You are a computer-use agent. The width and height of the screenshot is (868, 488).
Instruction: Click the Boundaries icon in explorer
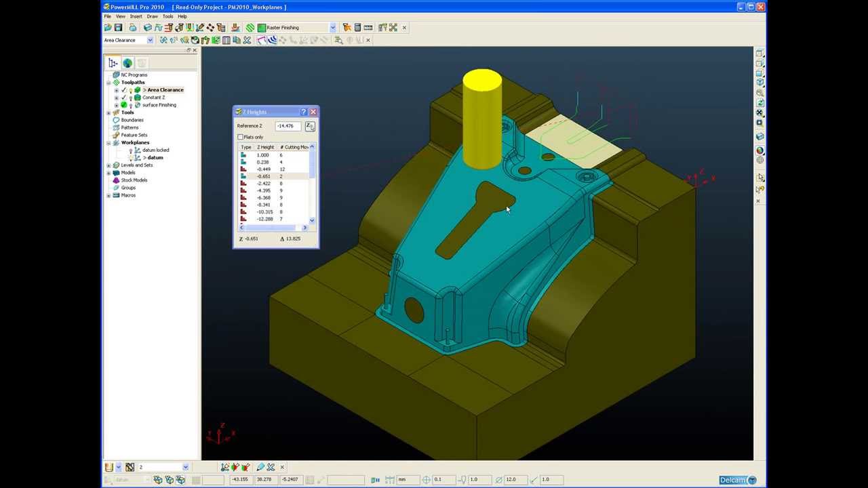pos(116,120)
